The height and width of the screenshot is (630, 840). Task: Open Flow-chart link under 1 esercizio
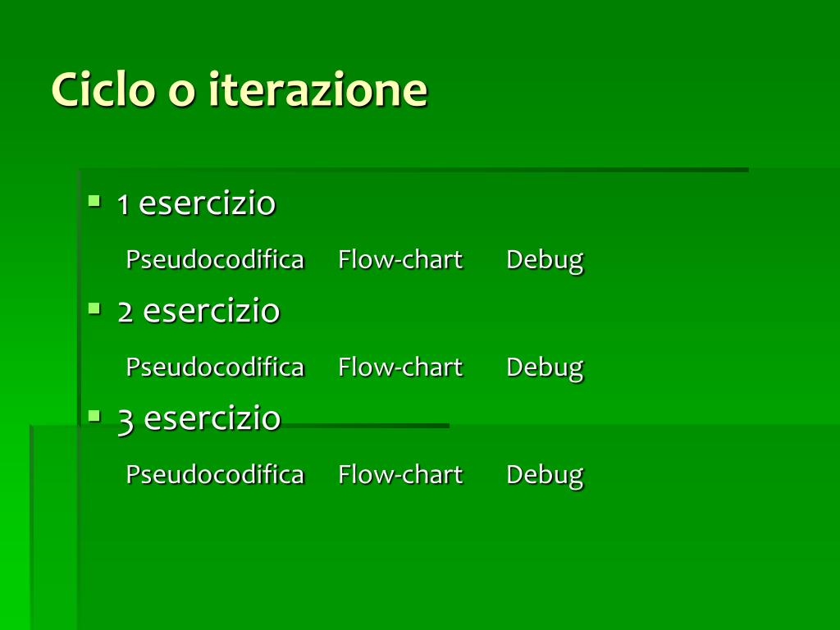coord(400,259)
